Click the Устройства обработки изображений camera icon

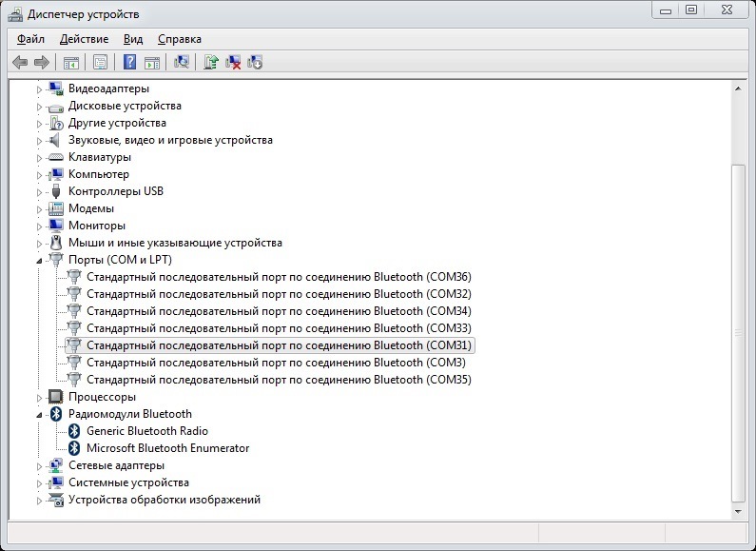pyautogui.click(x=56, y=500)
